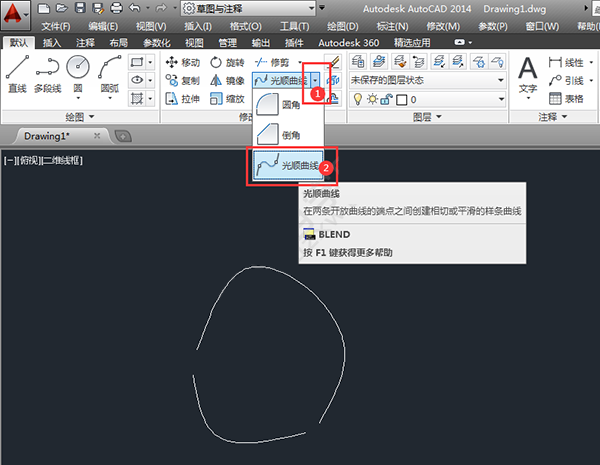
Task: Select the 缩放 scale tool
Action: click(227, 99)
